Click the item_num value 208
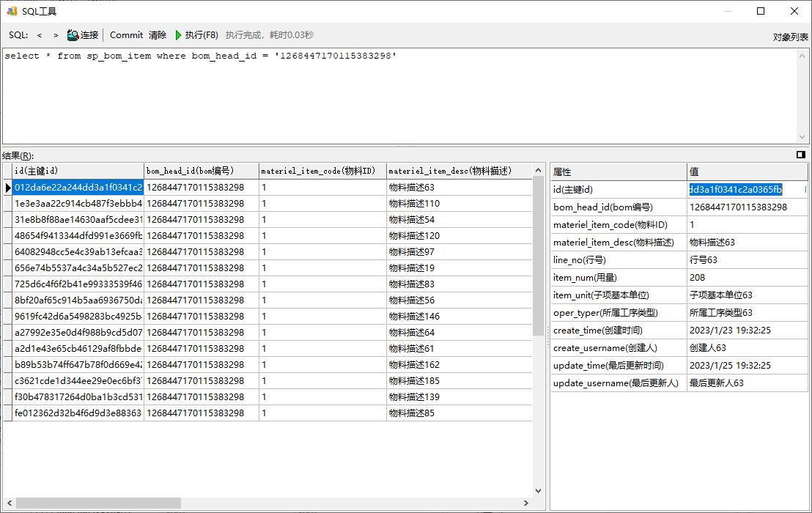 click(x=748, y=278)
